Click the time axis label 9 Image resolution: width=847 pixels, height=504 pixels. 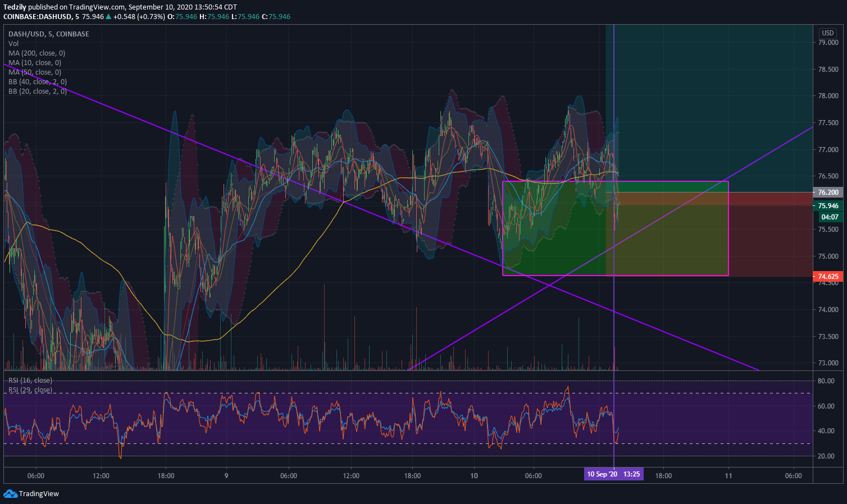(x=226, y=476)
